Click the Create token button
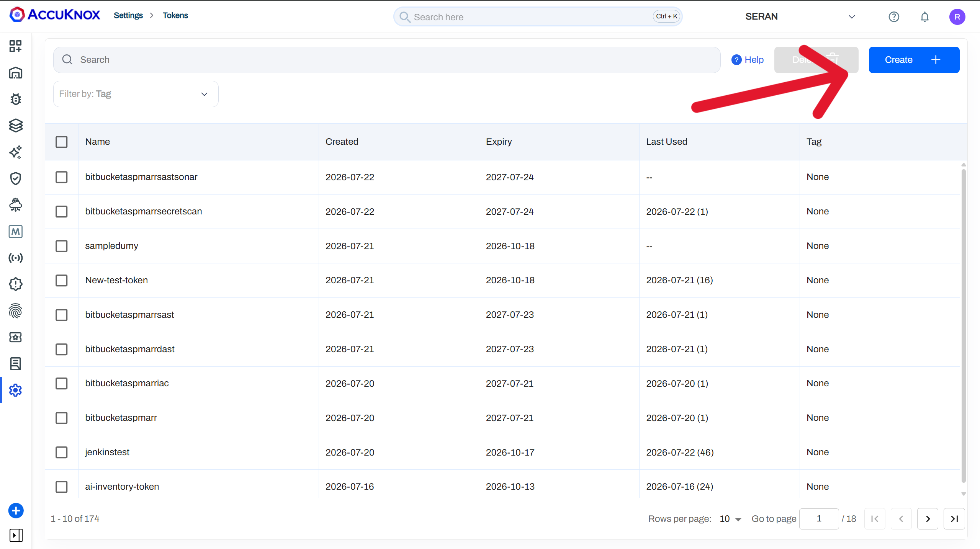980x549 pixels. (914, 60)
